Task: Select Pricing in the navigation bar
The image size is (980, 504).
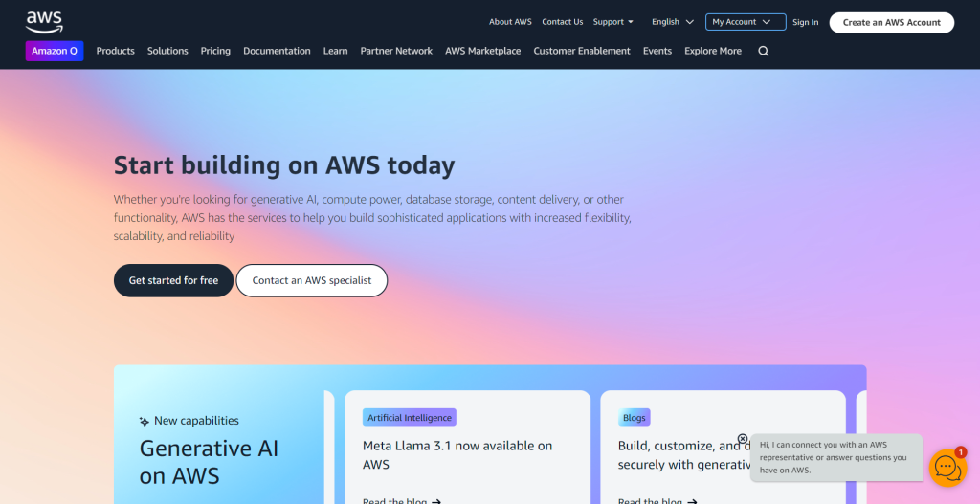Action: click(215, 51)
